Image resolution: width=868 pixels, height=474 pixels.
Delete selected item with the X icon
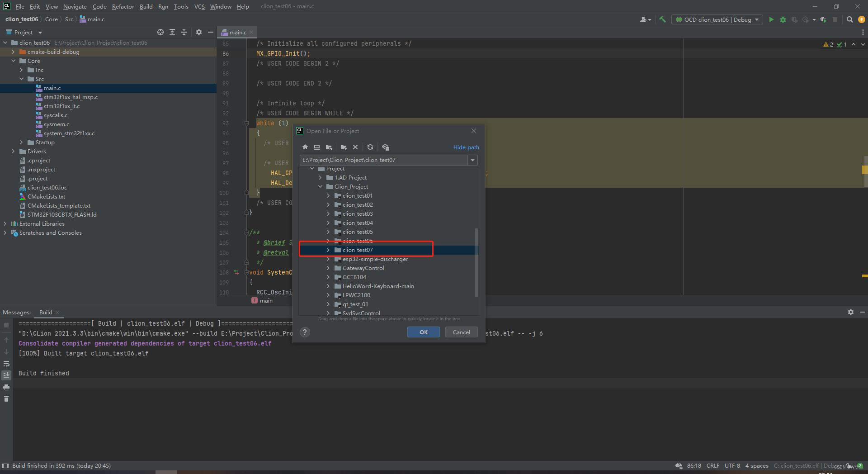355,147
